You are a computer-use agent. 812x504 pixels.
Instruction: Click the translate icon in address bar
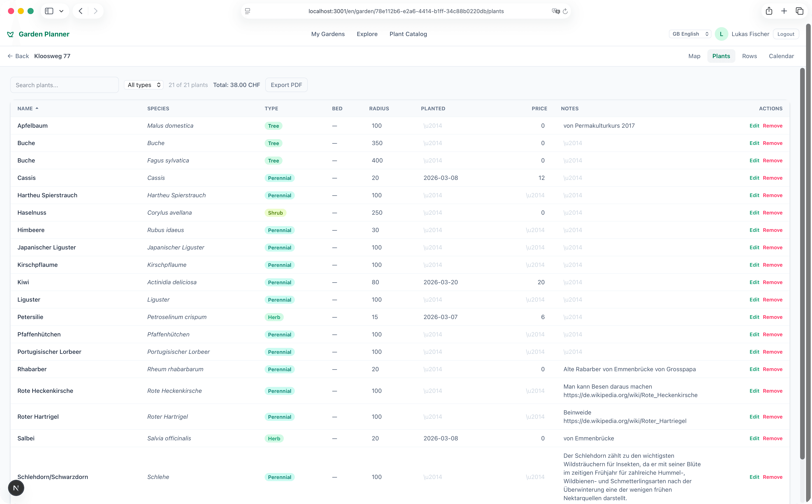(555, 11)
